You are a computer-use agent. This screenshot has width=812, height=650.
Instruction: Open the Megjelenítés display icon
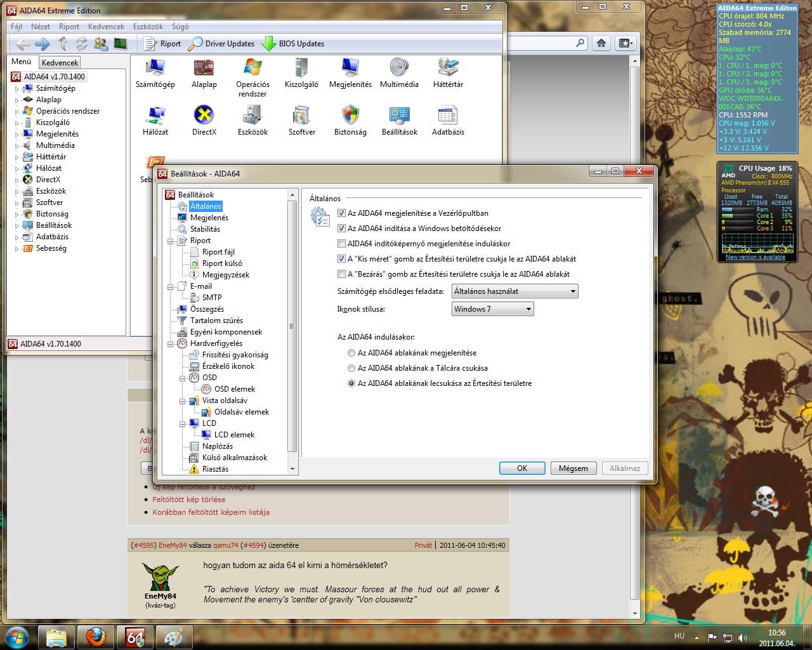point(350,74)
